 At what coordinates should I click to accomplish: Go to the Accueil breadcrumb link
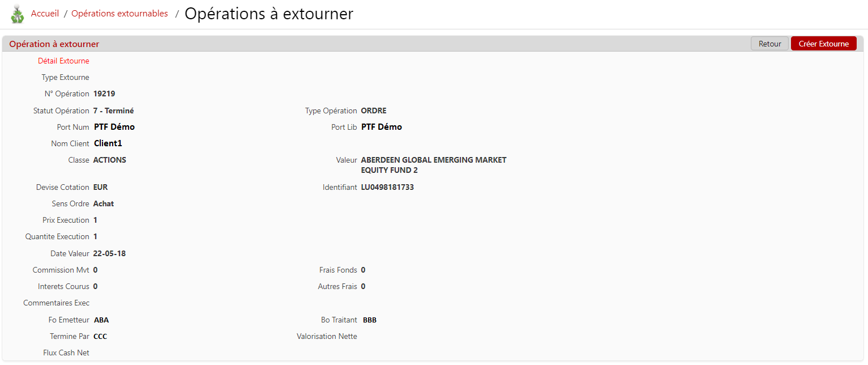(x=45, y=14)
